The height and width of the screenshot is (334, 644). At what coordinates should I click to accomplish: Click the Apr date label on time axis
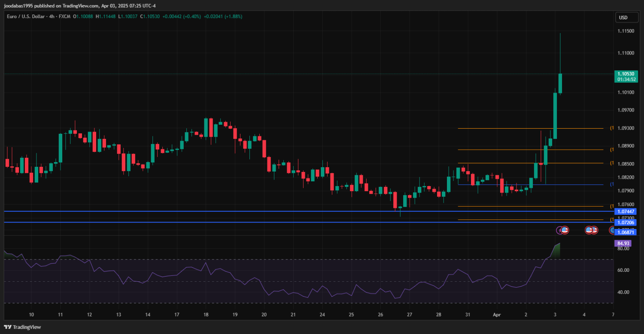pos(497,315)
